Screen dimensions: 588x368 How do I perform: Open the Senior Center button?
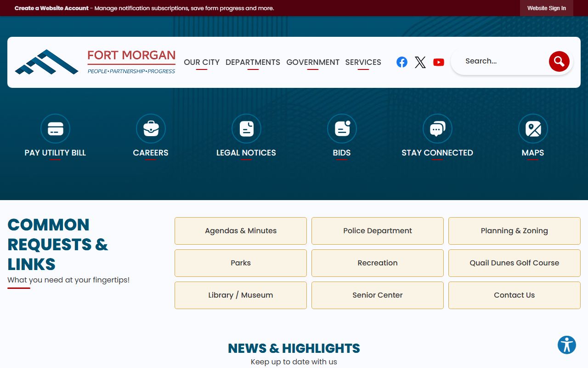click(378, 295)
